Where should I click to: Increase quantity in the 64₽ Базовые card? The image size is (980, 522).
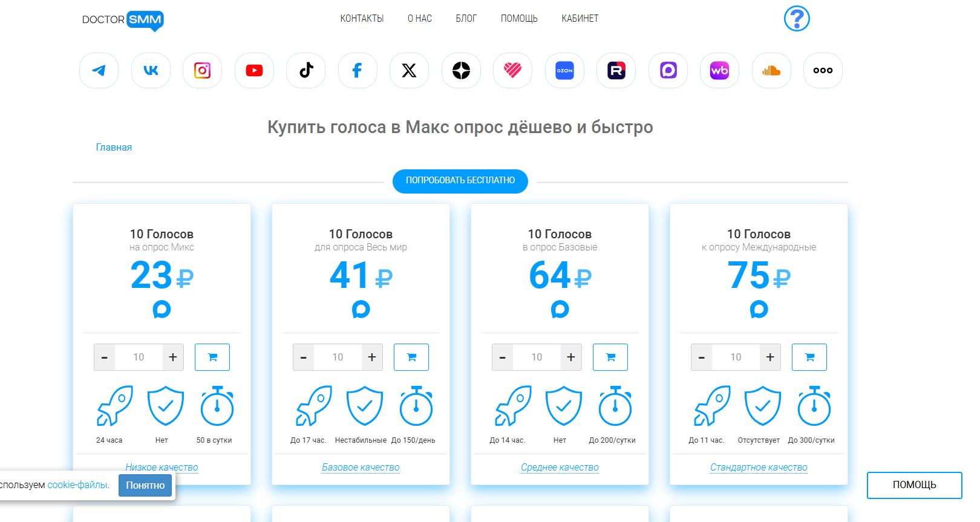pos(571,357)
